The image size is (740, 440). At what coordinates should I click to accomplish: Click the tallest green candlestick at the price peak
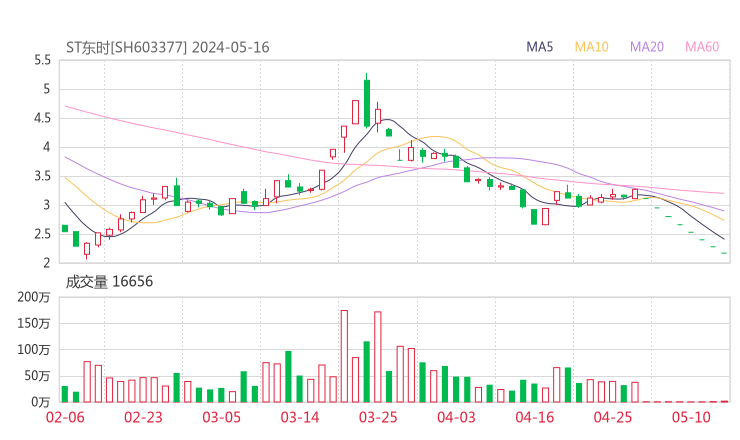click(x=367, y=103)
